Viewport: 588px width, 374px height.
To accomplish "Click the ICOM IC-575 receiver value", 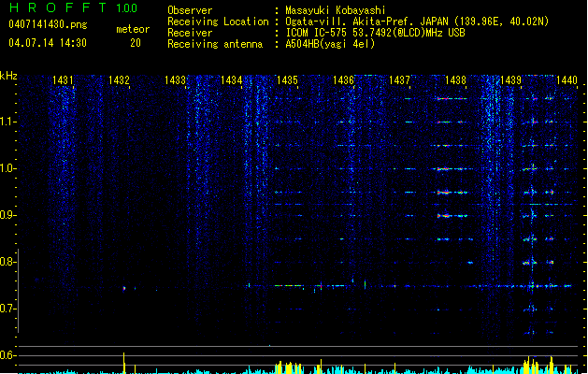I will (x=375, y=33).
